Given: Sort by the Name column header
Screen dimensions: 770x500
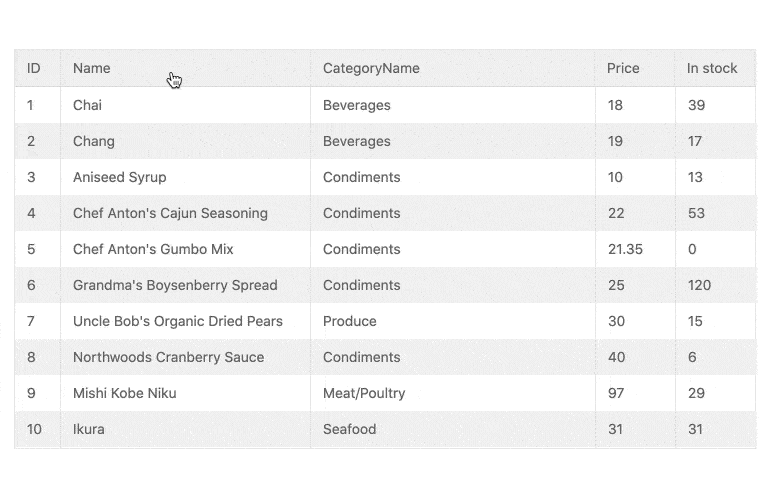Looking at the screenshot, I should [92, 68].
